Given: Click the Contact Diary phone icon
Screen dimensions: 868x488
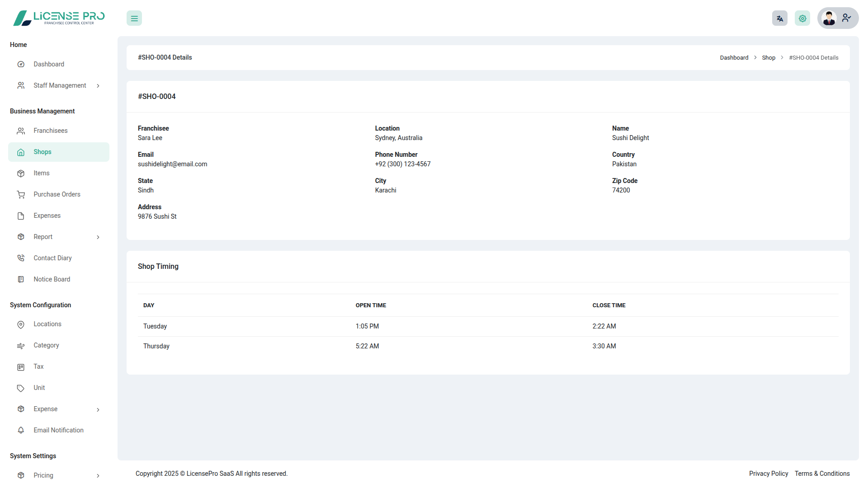Looking at the screenshot, I should [21, 258].
